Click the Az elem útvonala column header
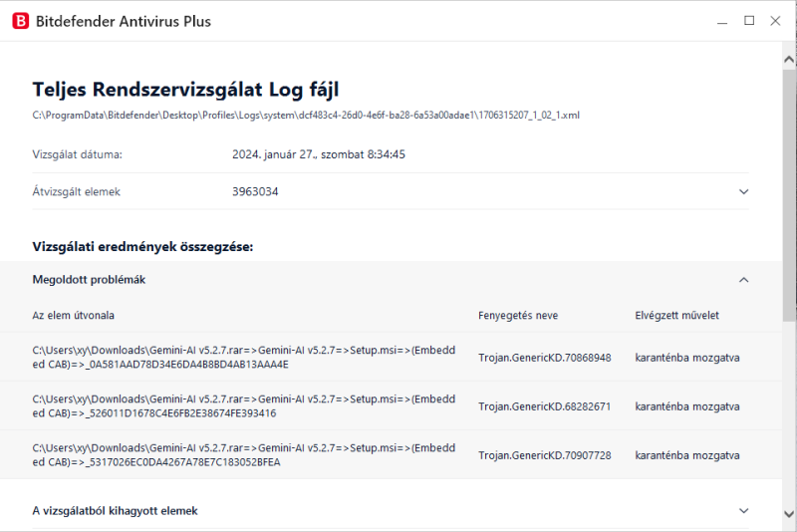Viewport: 797px width, 532px height. pyautogui.click(x=73, y=315)
